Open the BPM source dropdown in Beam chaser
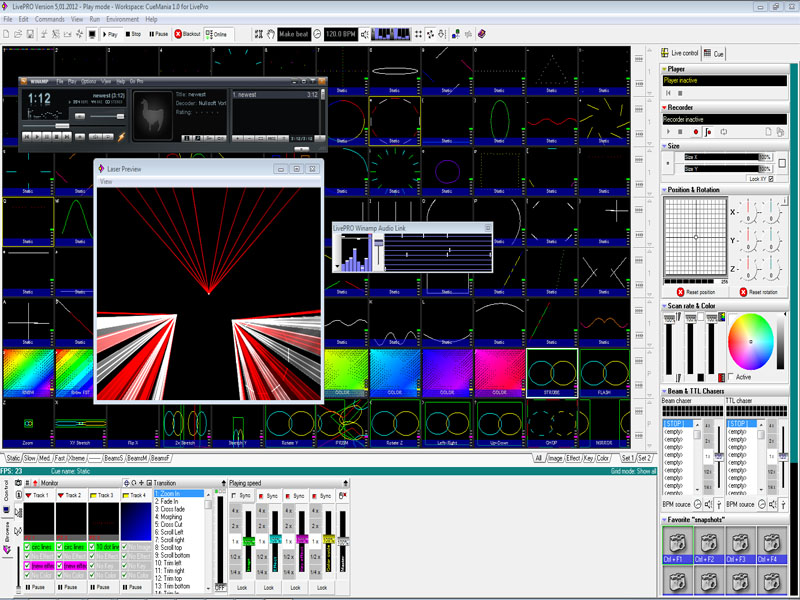Viewport: 800px width, 600px height. coord(697,504)
